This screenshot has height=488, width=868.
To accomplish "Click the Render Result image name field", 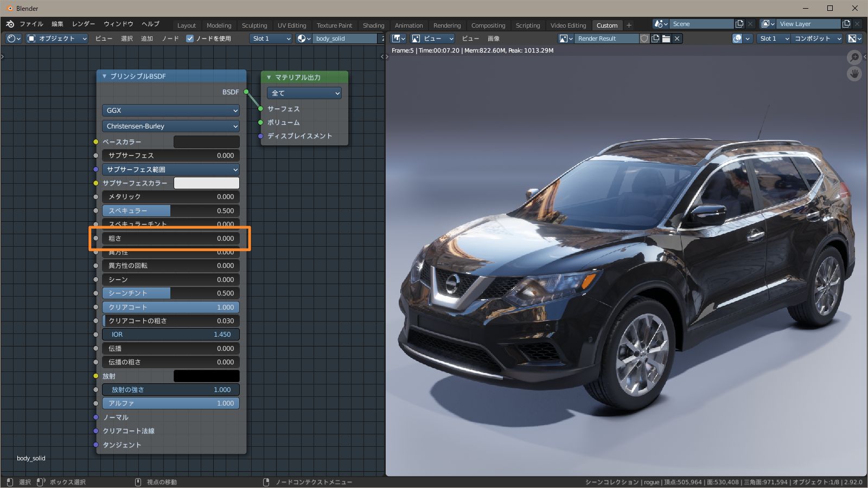I will pyautogui.click(x=607, y=38).
